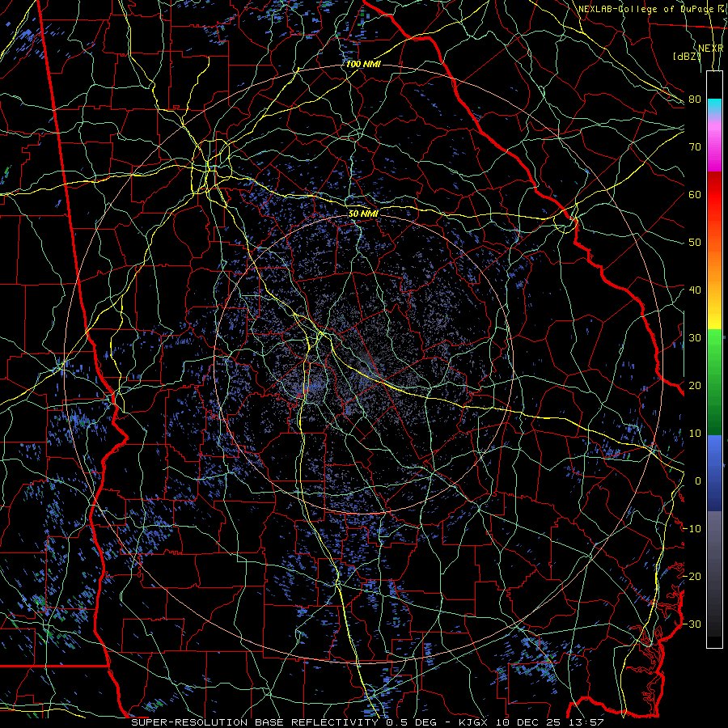Click the -10 value on the dBZ scale
728x728 pixels.
coord(692,529)
